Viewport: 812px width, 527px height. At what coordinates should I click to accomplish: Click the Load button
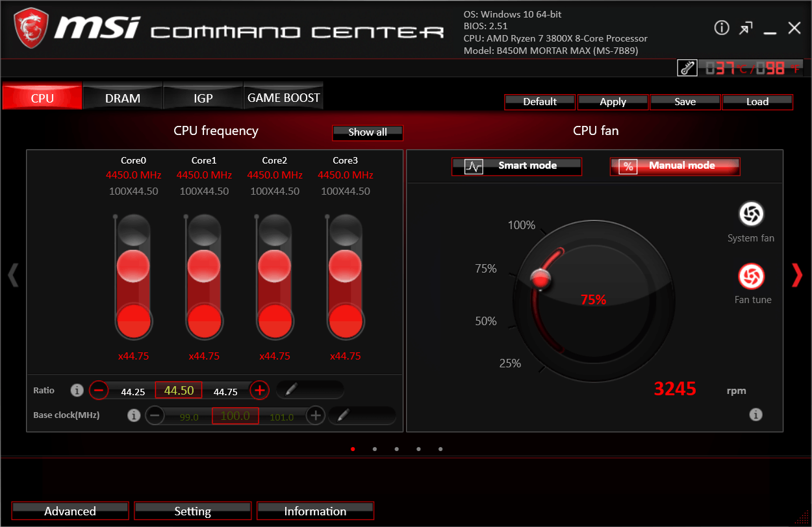tap(757, 102)
